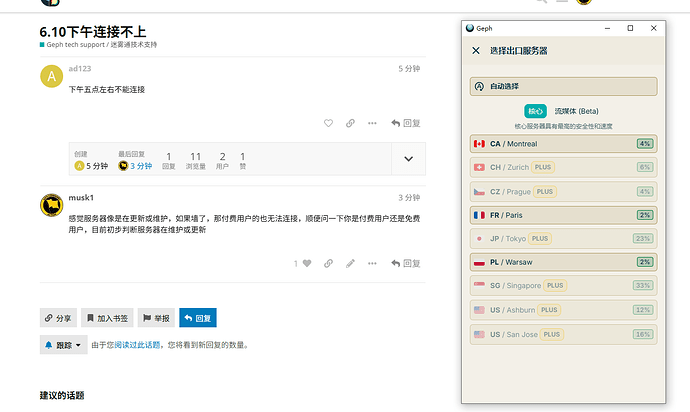
Task: Open musk1's avatar
Action: (51, 205)
